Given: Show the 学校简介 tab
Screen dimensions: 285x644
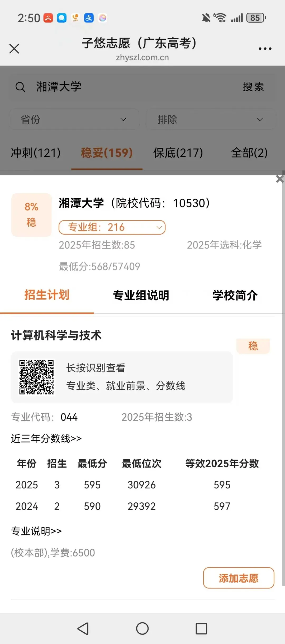Looking at the screenshot, I should (235, 295).
